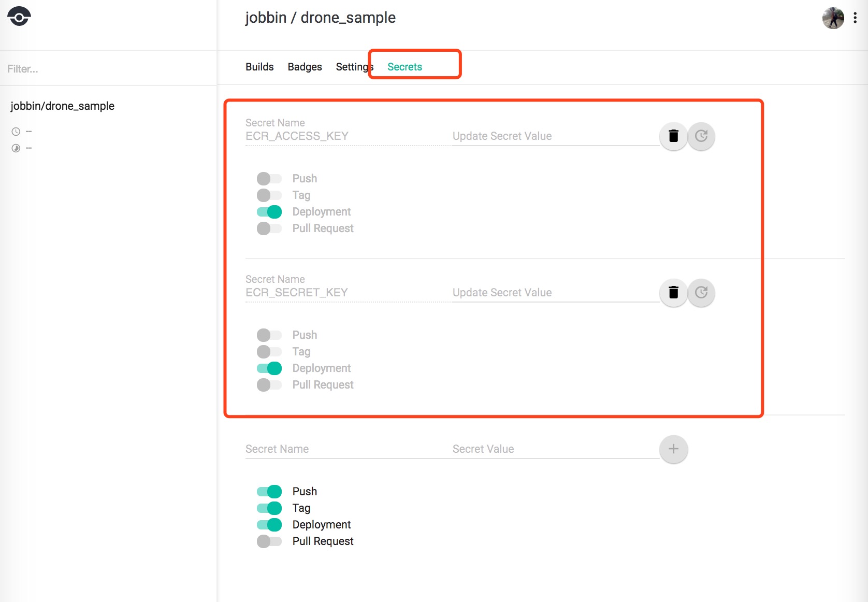Focus the new Secret Value field
Screen dimensions: 868x602
554,449
